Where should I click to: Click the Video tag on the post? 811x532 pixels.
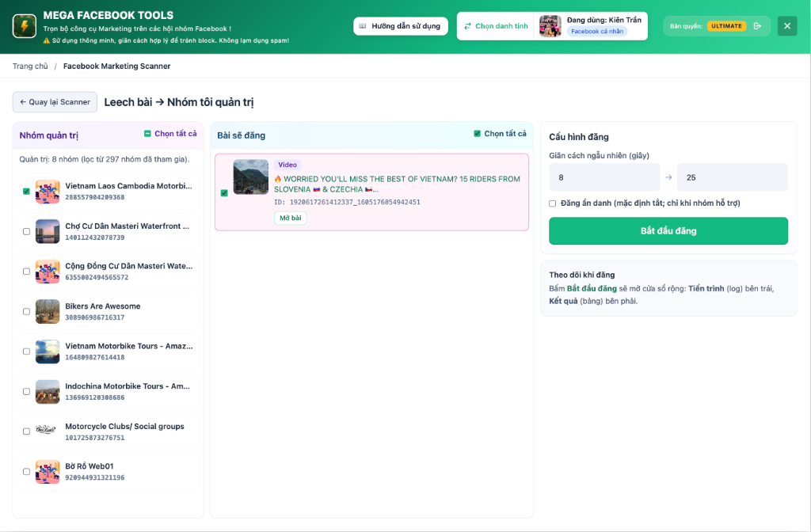[287, 165]
